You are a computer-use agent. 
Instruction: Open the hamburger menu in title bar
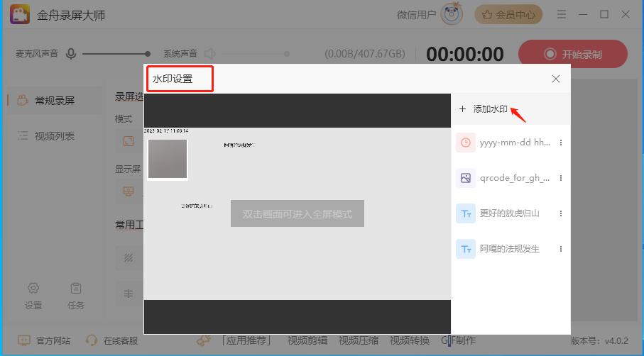[562, 15]
